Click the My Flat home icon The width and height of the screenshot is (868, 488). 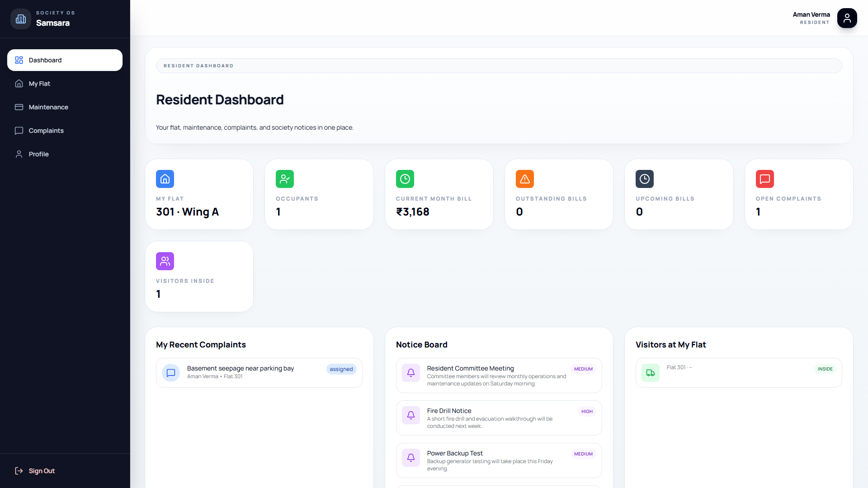(19, 84)
